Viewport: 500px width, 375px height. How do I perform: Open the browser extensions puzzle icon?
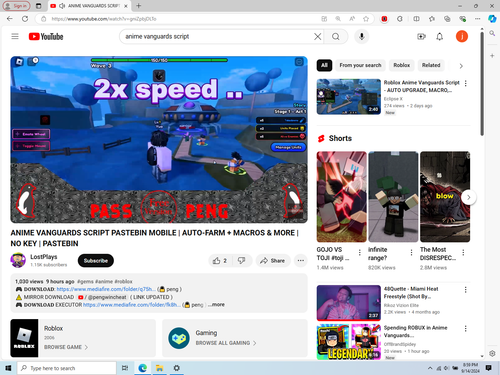pos(400,19)
